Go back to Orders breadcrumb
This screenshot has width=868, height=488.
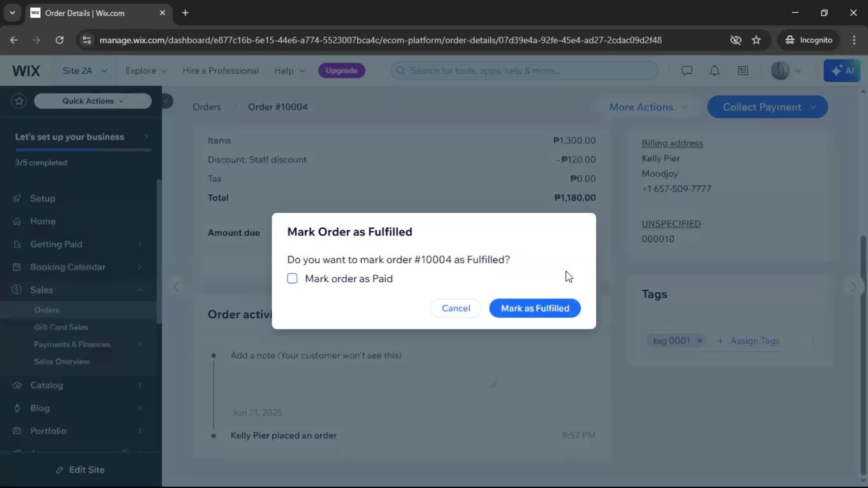coord(207,107)
